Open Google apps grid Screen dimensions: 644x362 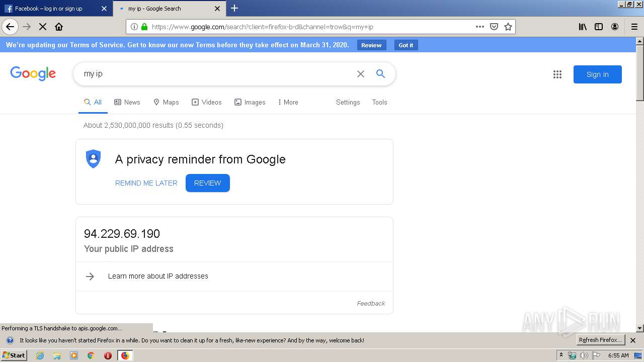pyautogui.click(x=557, y=74)
